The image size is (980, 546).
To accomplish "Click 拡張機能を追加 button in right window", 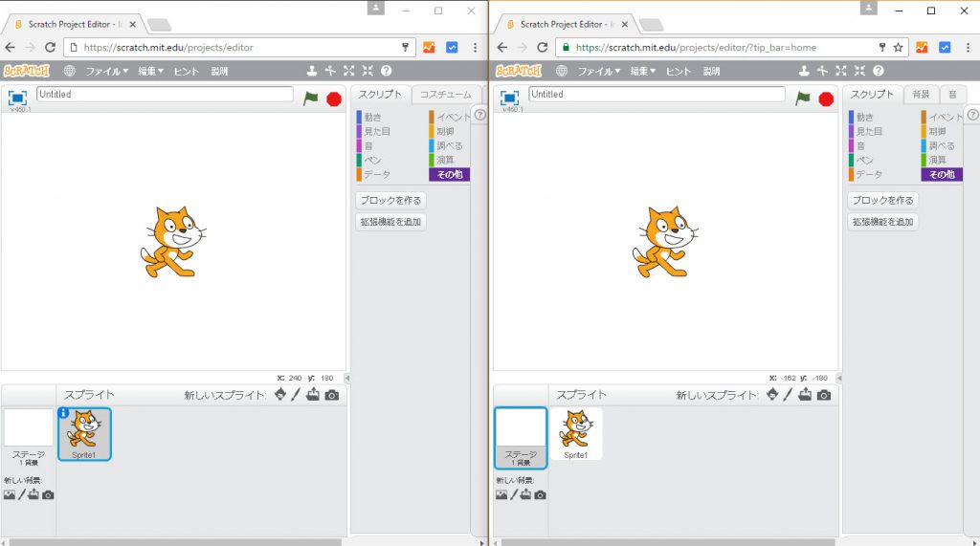I will pos(883,222).
